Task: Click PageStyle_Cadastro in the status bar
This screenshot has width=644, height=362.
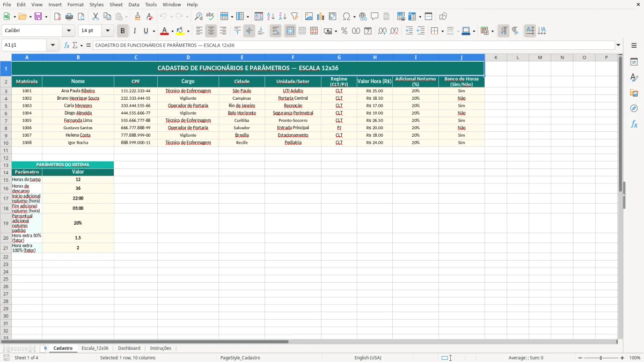Action: (240, 358)
